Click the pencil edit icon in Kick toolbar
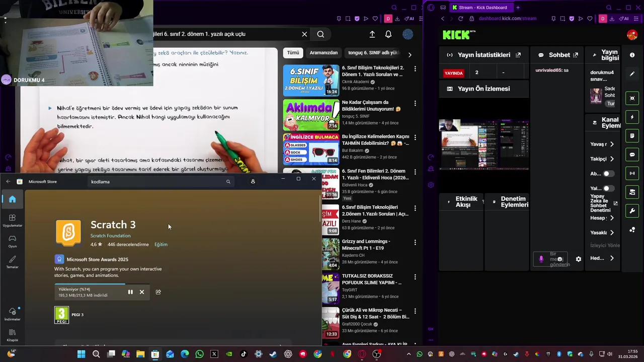Screen dimensions: 644x362 (x=632, y=74)
